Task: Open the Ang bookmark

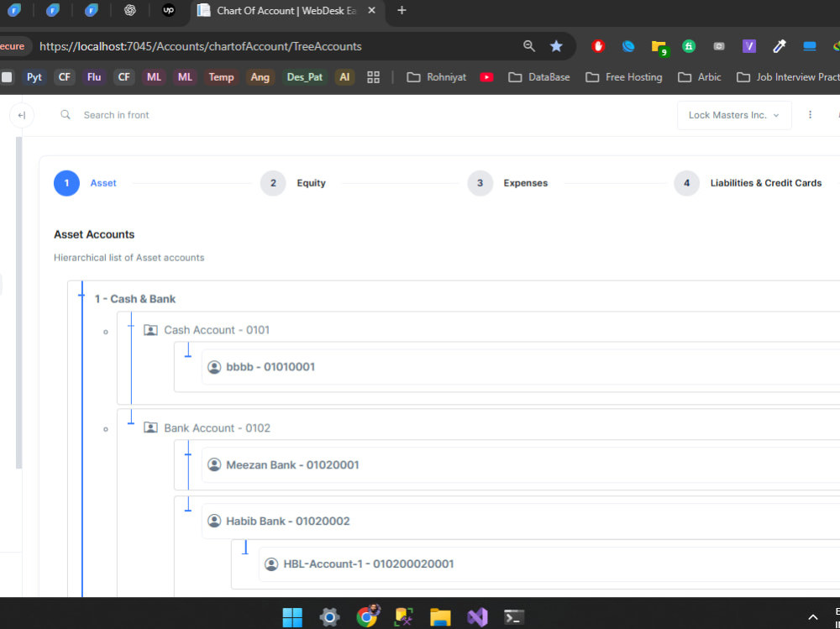Action: [260, 77]
